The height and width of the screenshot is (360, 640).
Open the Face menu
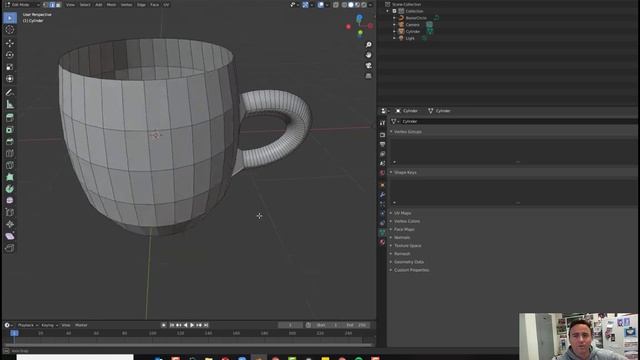pos(154,5)
